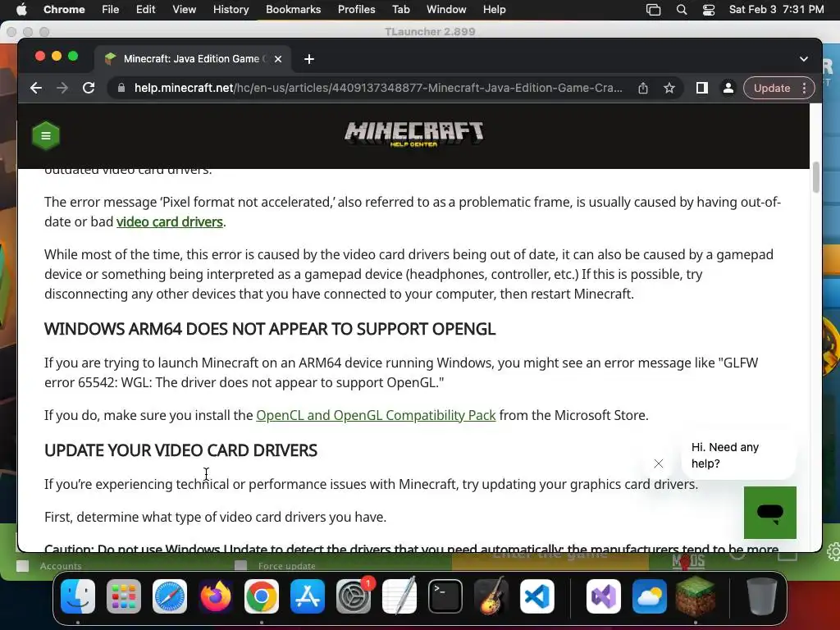Open the Apple menu
The height and width of the screenshot is (630, 840).
[21, 9]
